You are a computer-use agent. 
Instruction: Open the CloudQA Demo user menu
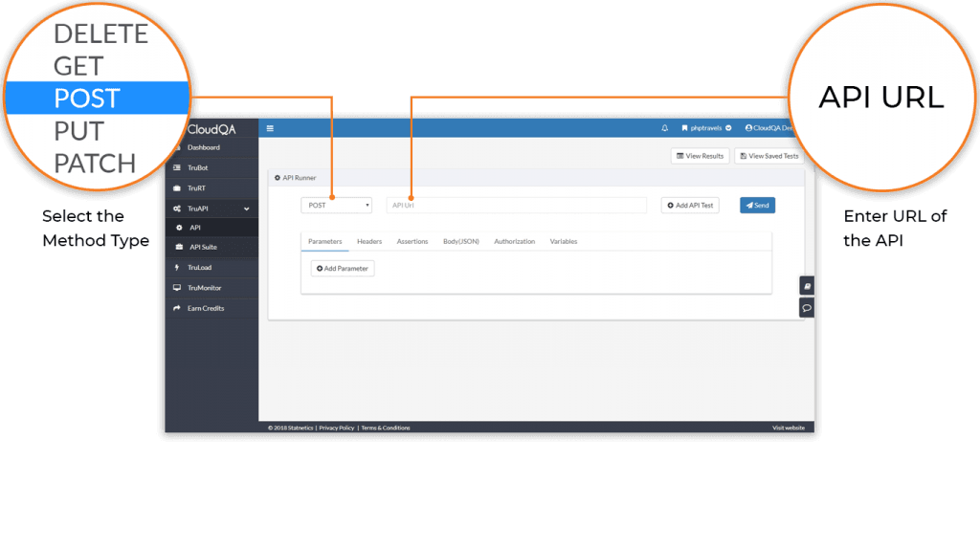point(768,128)
